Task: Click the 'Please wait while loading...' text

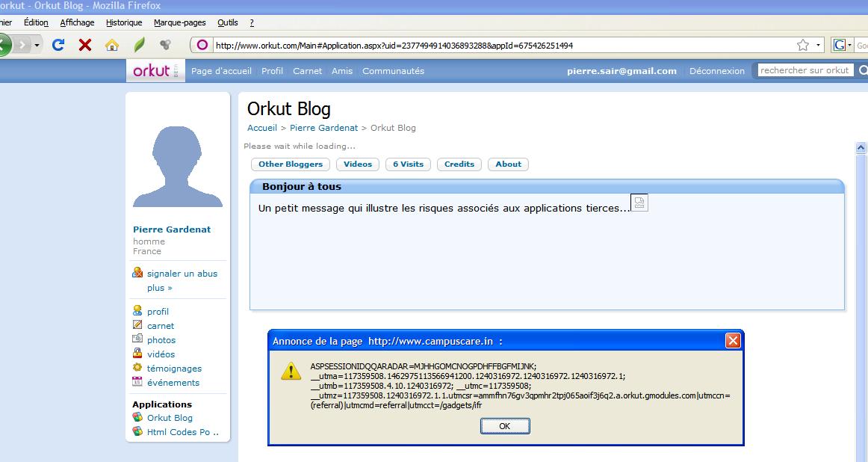Action: click(300, 147)
